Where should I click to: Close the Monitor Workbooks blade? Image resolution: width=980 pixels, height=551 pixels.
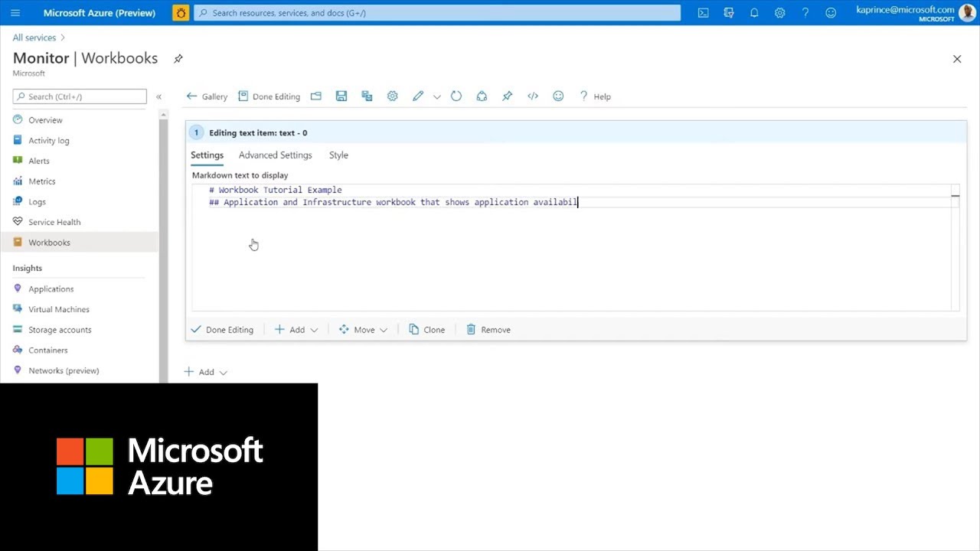pyautogui.click(x=957, y=59)
